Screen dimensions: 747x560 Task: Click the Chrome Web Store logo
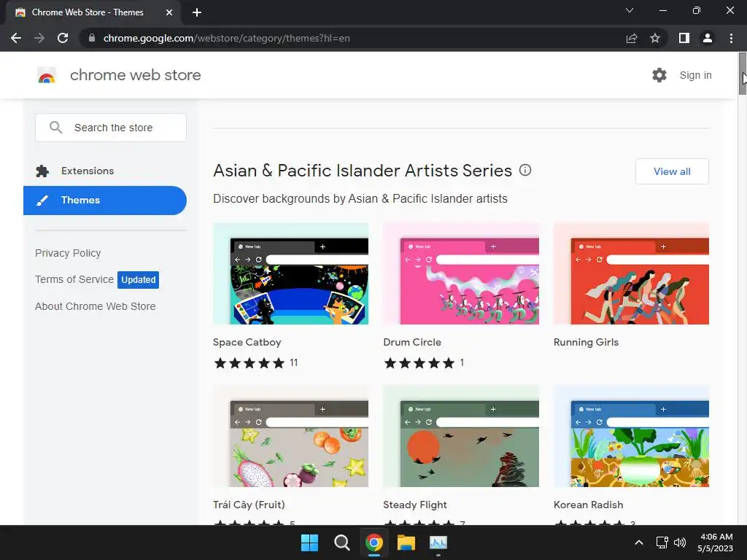coord(47,75)
